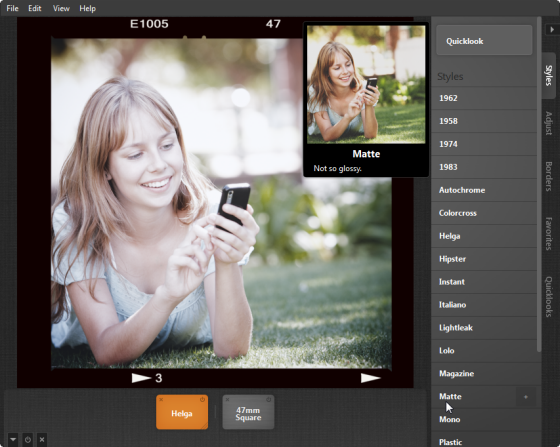Clear all effects using bottom-left x icon
The width and height of the screenshot is (560, 447).
(x=42, y=440)
